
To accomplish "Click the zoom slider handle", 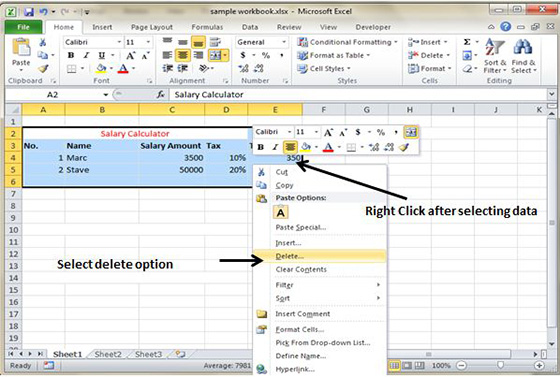I will [500, 365].
